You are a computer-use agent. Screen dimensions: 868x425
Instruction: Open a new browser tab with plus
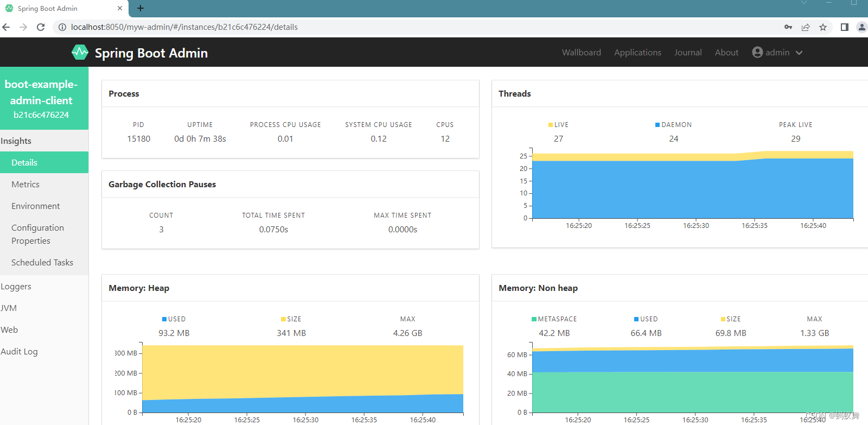141,8
